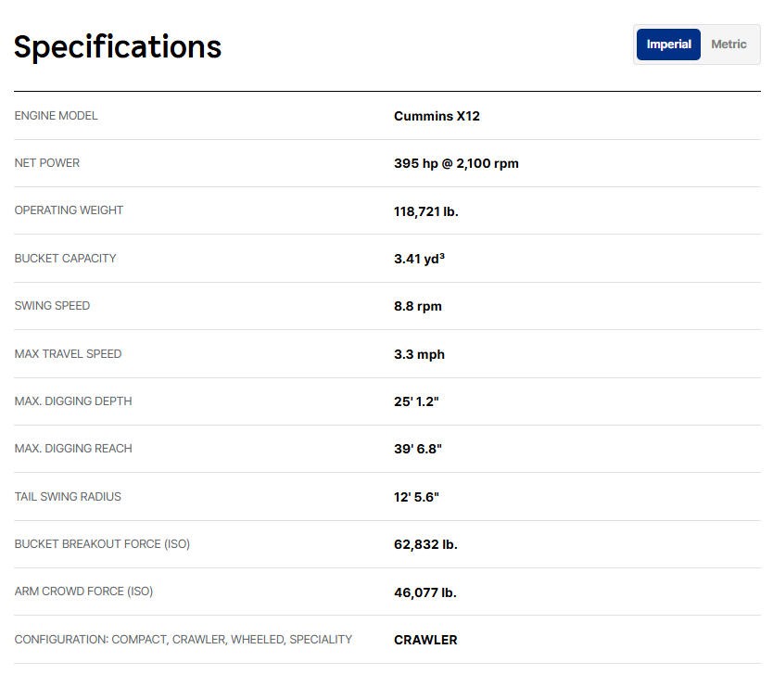Click the Net Power row label
The image size is (773, 700).
click(47, 163)
